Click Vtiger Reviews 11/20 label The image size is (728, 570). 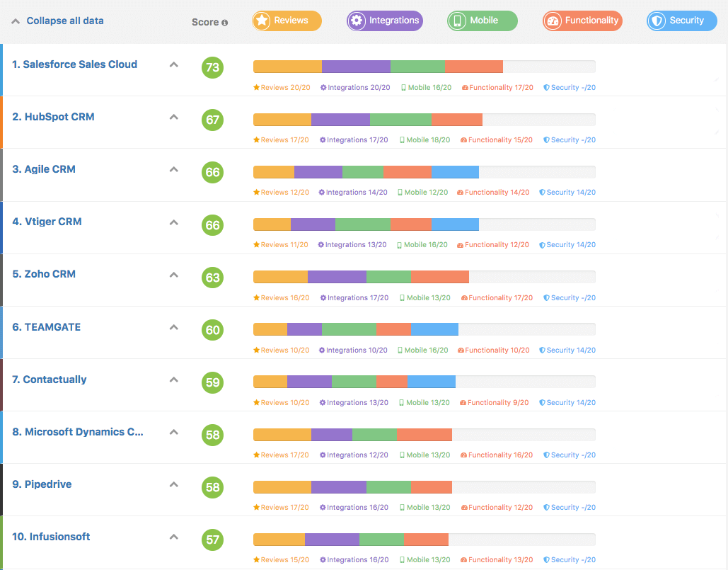(x=280, y=245)
